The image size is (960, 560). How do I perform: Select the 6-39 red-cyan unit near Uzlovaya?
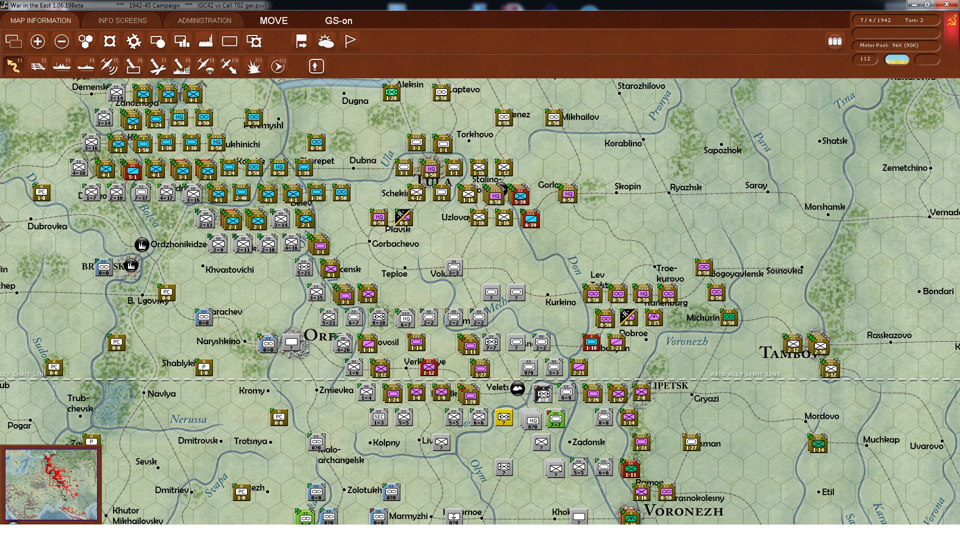(530, 220)
